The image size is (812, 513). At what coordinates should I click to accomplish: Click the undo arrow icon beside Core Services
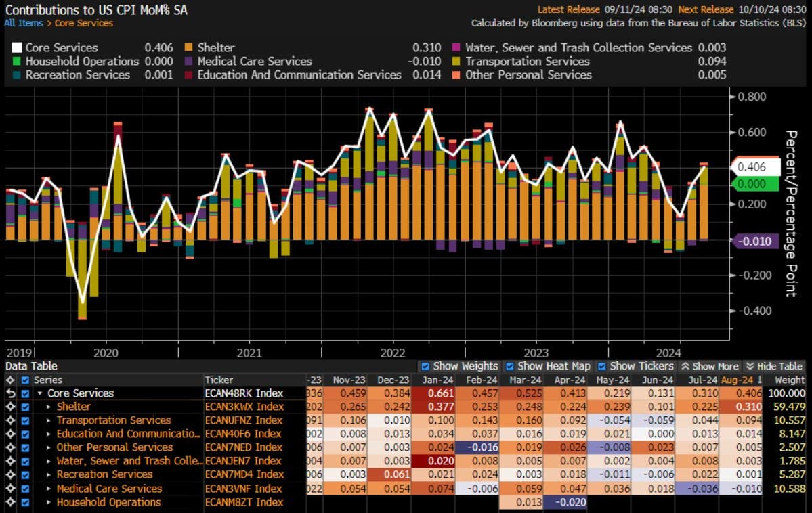(x=9, y=393)
